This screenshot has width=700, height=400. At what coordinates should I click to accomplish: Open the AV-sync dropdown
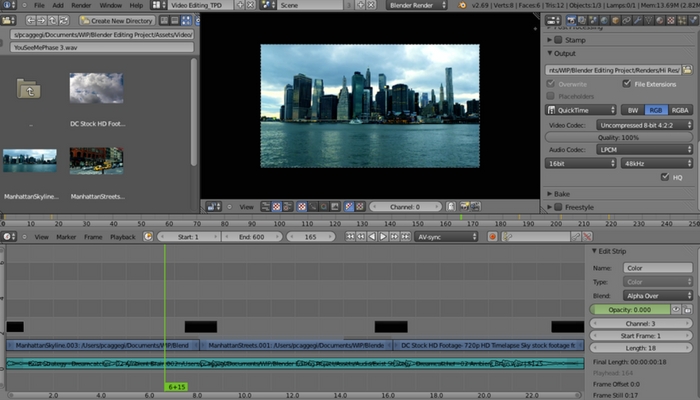click(x=446, y=237)
